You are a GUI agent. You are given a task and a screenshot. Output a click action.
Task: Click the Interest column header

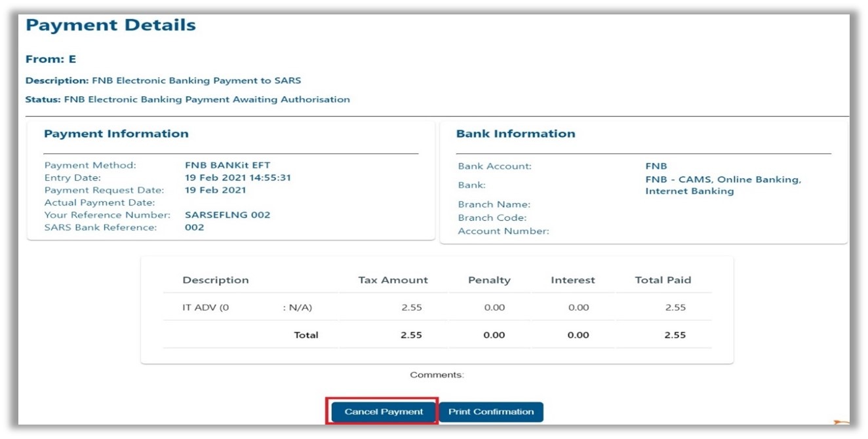572,280
